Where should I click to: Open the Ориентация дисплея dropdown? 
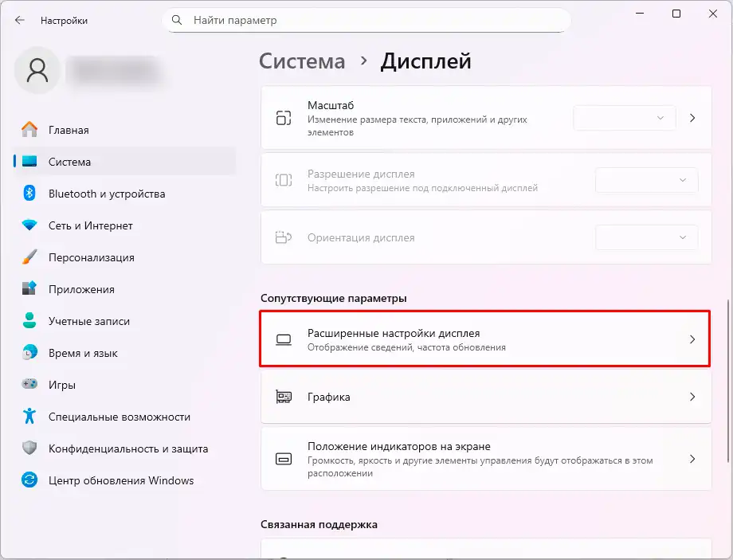(646, 237)
